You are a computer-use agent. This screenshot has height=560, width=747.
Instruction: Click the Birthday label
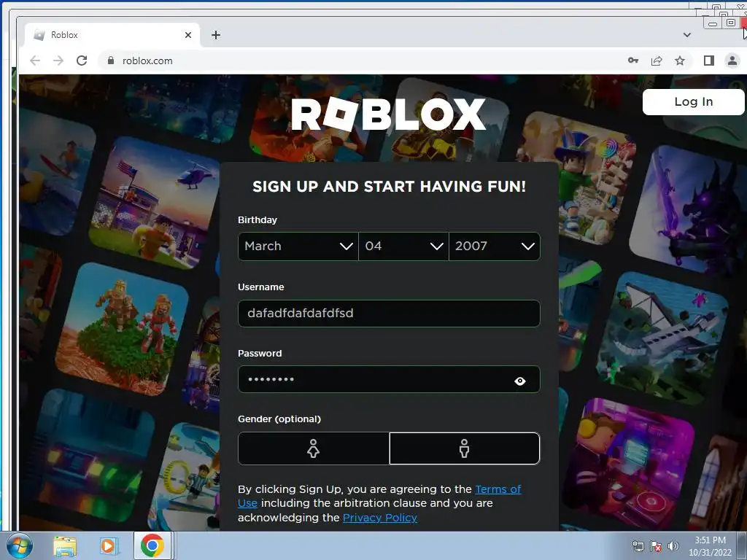(258, 220)
